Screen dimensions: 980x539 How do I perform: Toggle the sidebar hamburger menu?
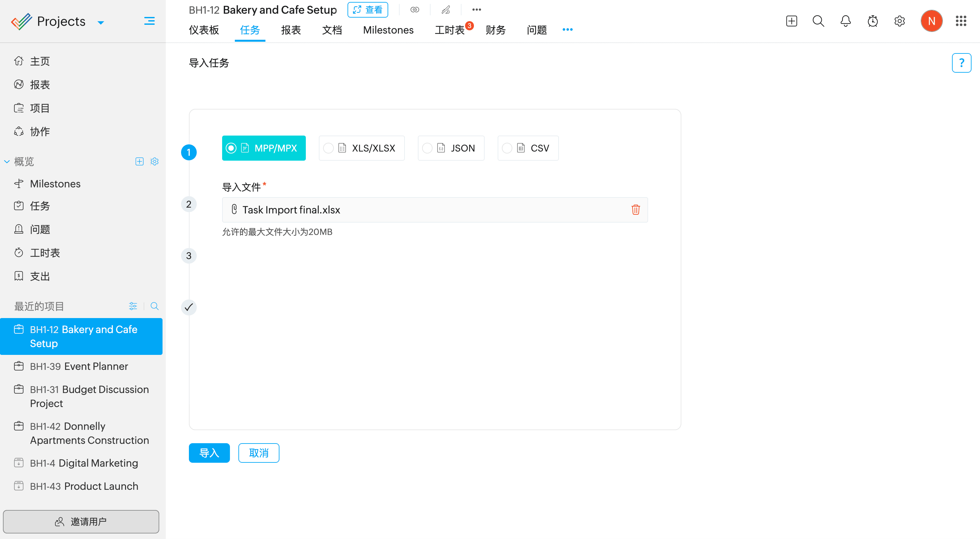(149, 21)
